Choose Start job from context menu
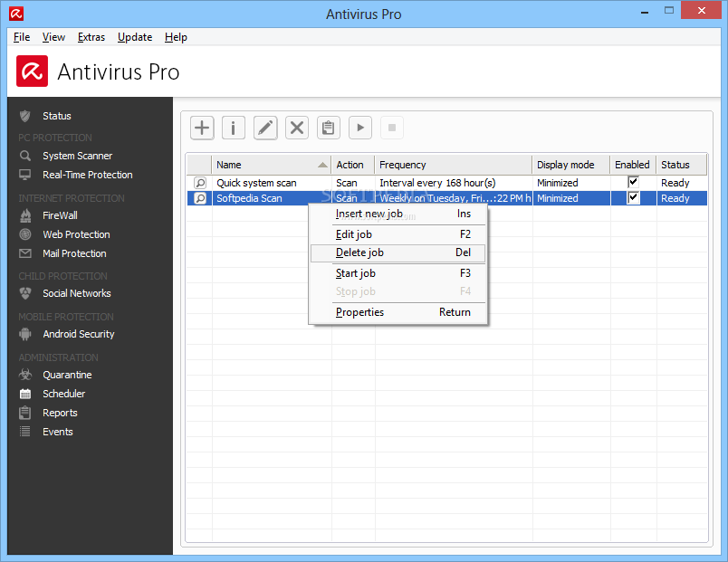Screen dimensions: 728x562 [x=398, y=273]
